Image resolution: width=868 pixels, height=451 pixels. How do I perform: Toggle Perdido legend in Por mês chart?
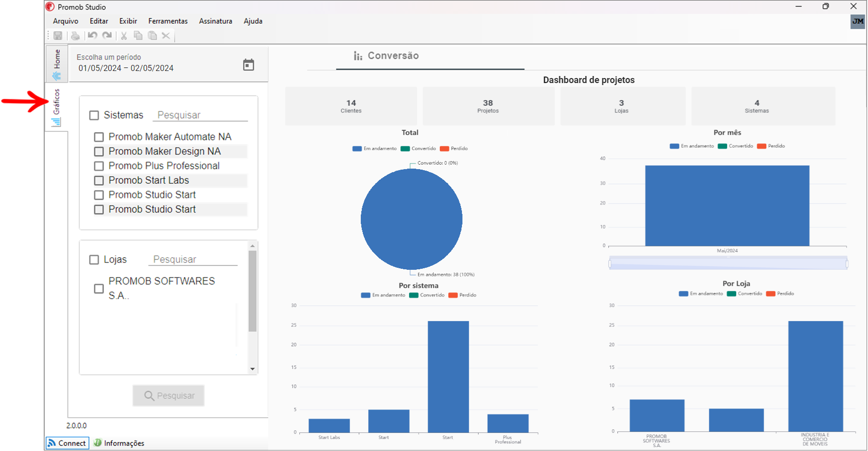(x=771, y=146)
